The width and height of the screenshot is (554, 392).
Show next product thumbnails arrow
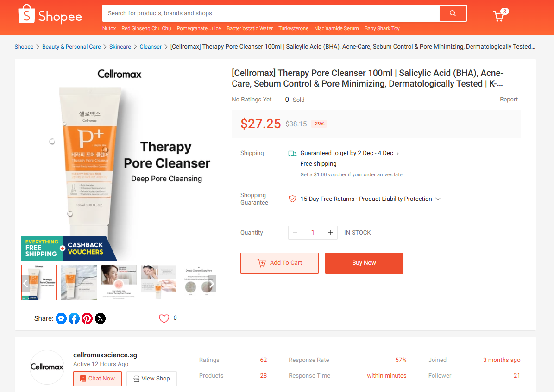(x=211, y=284)
